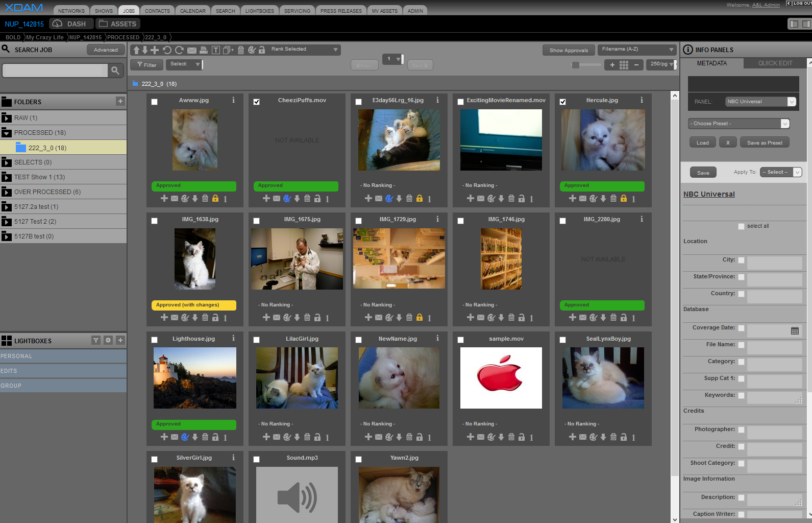812x523 pixels.
Task: Open the Filename (A-Z) sort dropdown
Action: click(x=637, y=50)
